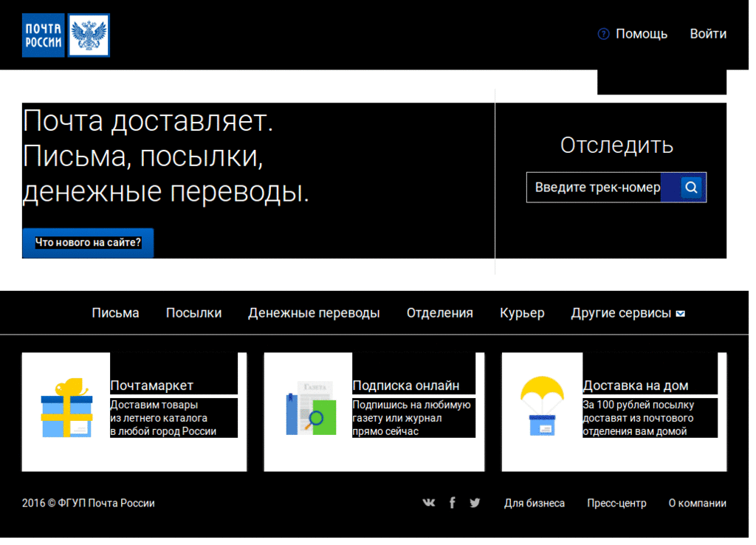756x545 pixels.
Task: Open the Для бизнеса footer link
Action: 535,503
